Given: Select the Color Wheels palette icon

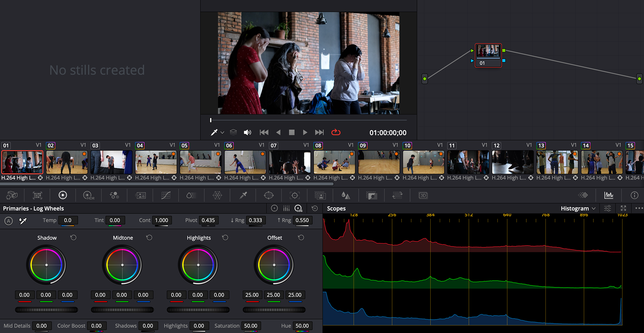Looking at the screenshot, I should pyautogui.click(x=63, y=195).
